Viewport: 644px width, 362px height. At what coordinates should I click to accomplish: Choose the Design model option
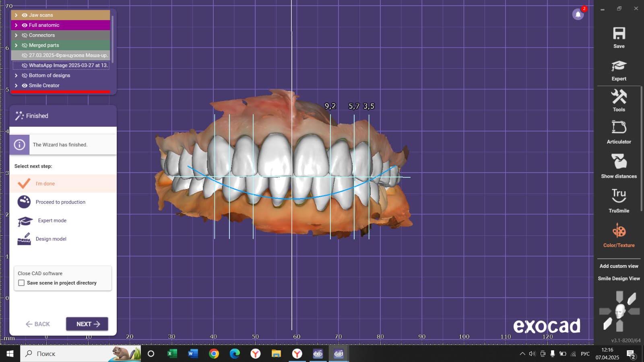pos(51,239)
